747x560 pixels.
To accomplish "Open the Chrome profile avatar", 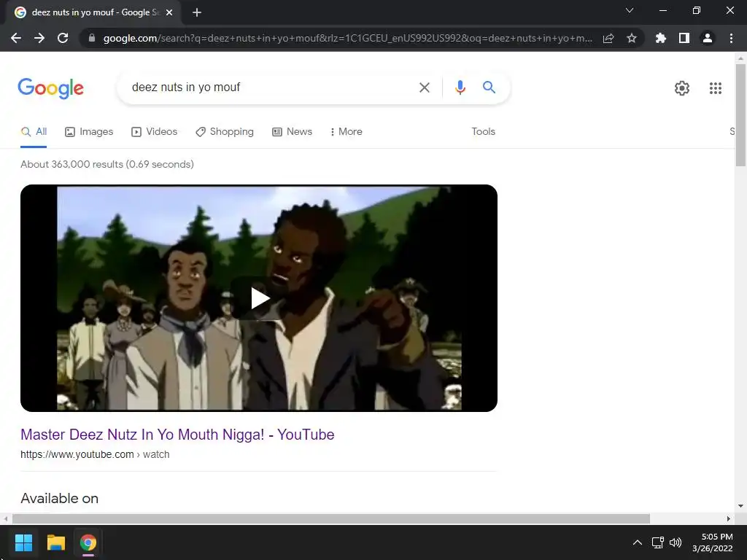I will pos(708,38).
